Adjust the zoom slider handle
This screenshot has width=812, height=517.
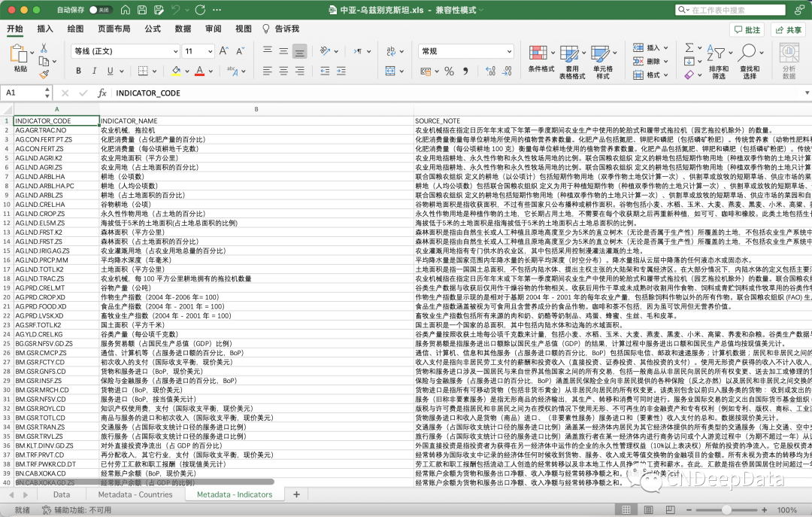726,509
